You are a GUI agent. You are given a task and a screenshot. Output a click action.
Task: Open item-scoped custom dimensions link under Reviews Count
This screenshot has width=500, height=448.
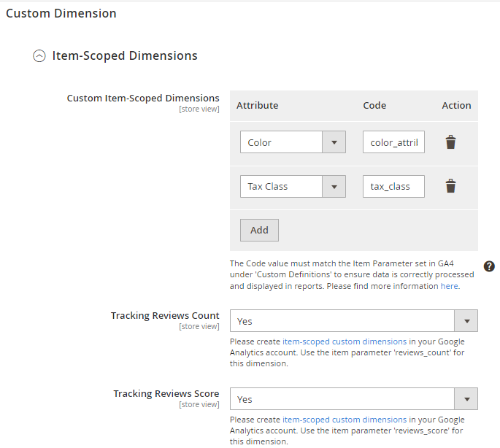pos(345,341)
